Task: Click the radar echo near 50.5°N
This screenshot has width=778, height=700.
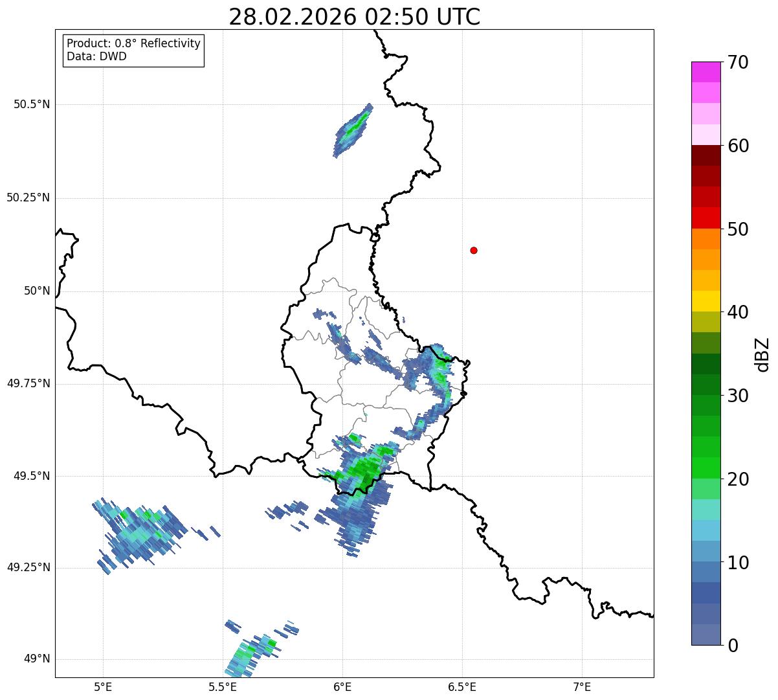Action: [353, 130]
